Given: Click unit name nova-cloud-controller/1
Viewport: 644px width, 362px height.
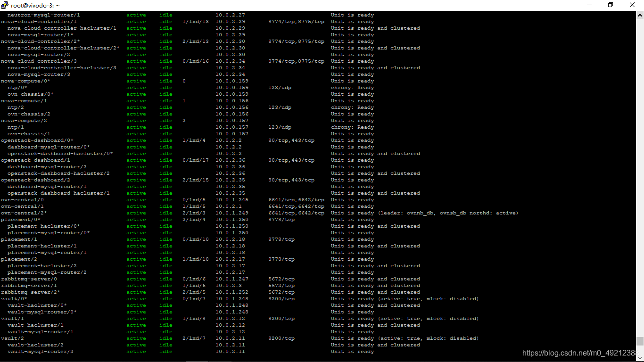Looking at the screenshot, I should click(x=39, y=22).
